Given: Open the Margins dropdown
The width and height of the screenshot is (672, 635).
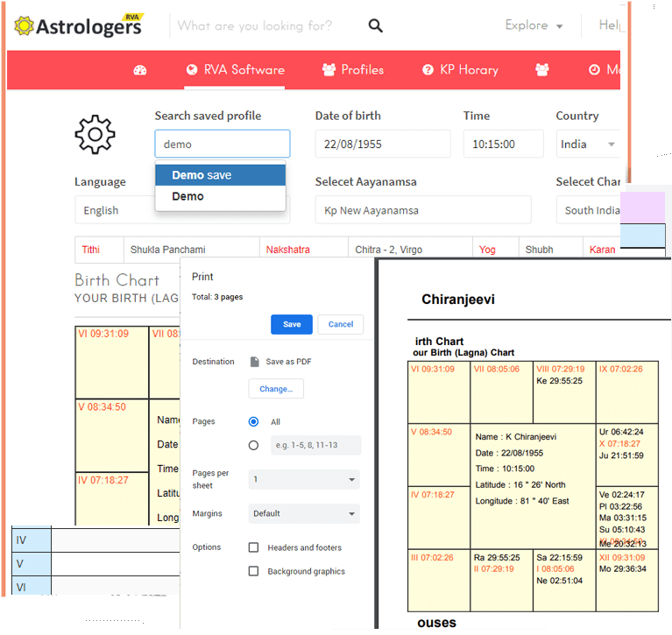Looking at the screenshot, I should point(304,513).
